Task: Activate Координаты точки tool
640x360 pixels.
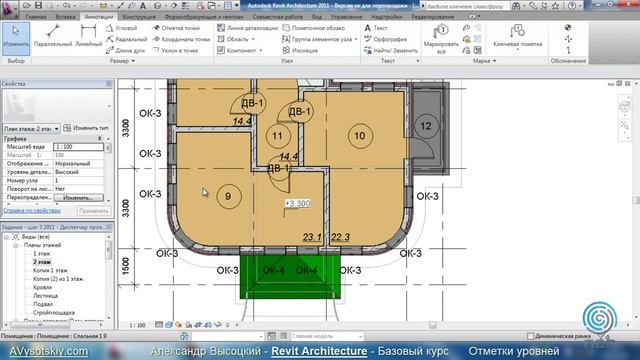Action: point(181,39)
